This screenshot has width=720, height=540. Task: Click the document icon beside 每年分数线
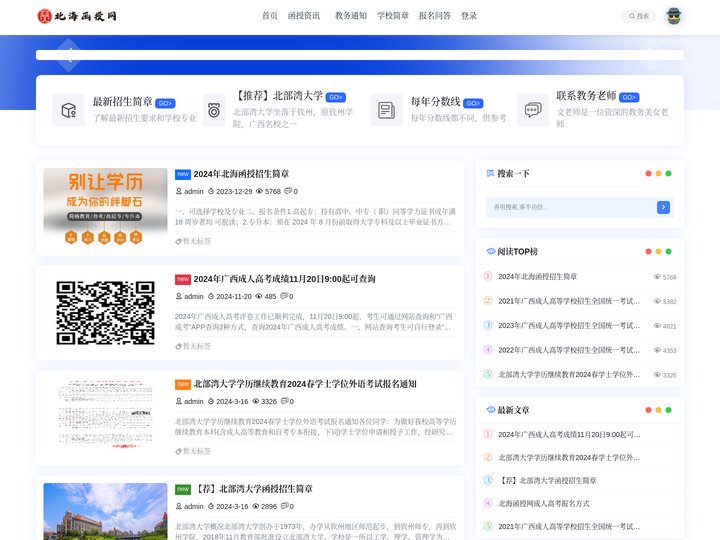[387, 110]
